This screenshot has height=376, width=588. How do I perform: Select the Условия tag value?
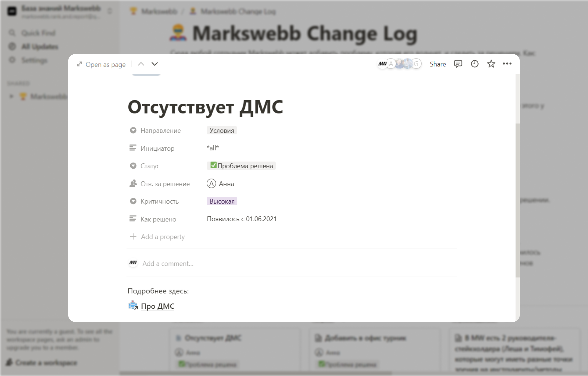coord(222,130)
